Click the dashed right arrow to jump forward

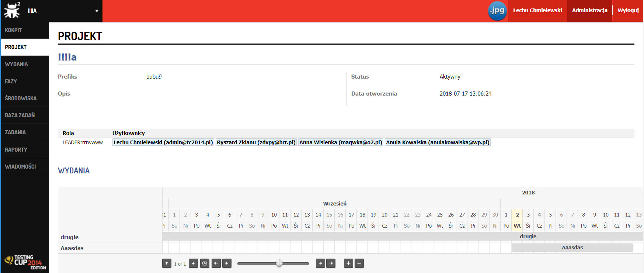coord(331,263)
